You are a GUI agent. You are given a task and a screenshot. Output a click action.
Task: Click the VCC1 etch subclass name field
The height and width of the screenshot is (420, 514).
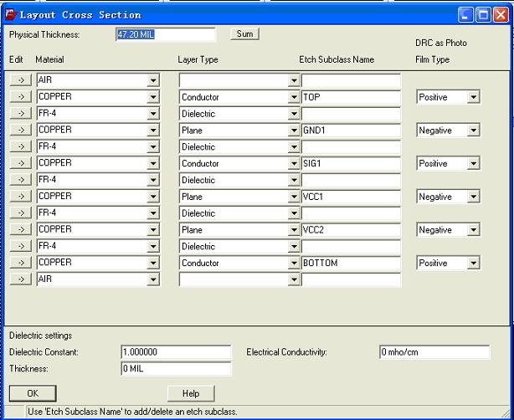pyautogui.click(x=351, y=197)
